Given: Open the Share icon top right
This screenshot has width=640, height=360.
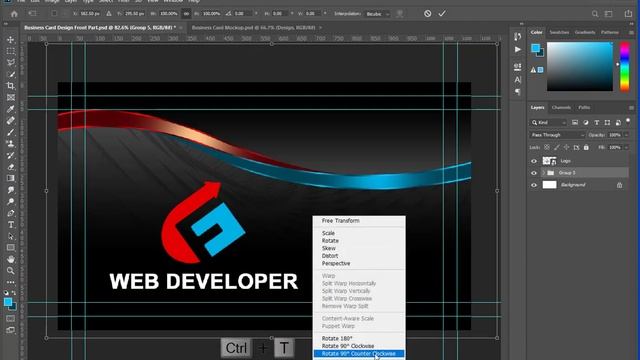Looking at the screenshot, I should click(628, 14).
